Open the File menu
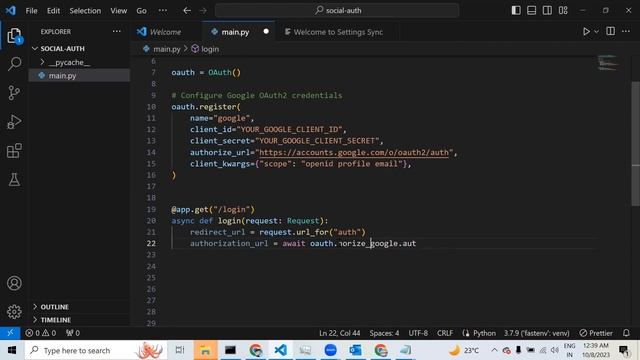 pos(31,11)
